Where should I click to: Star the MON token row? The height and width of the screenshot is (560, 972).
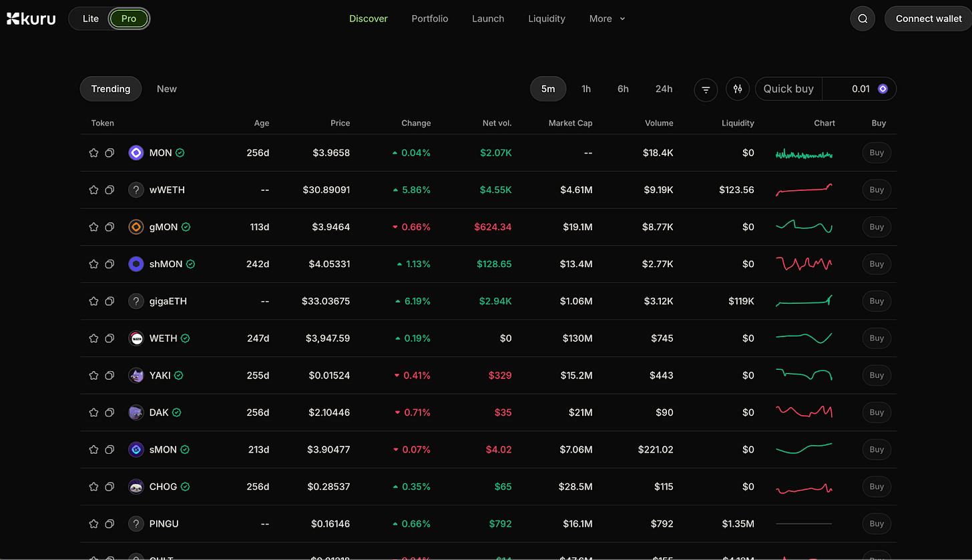point(93,153)
